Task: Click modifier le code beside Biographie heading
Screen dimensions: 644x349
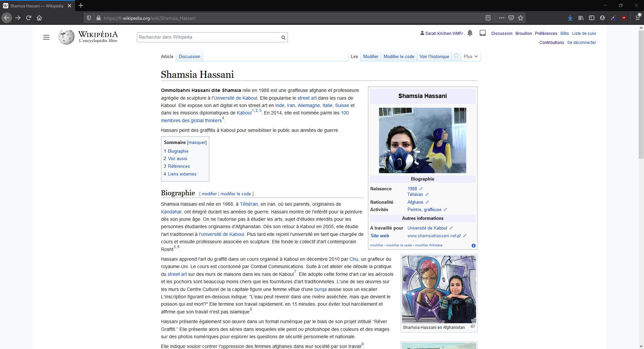Action: coord(235,194)
